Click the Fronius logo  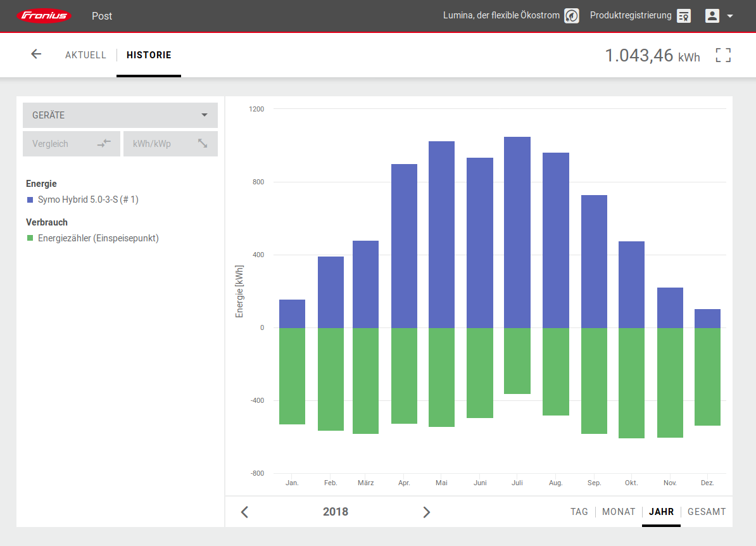coord(44,16)
